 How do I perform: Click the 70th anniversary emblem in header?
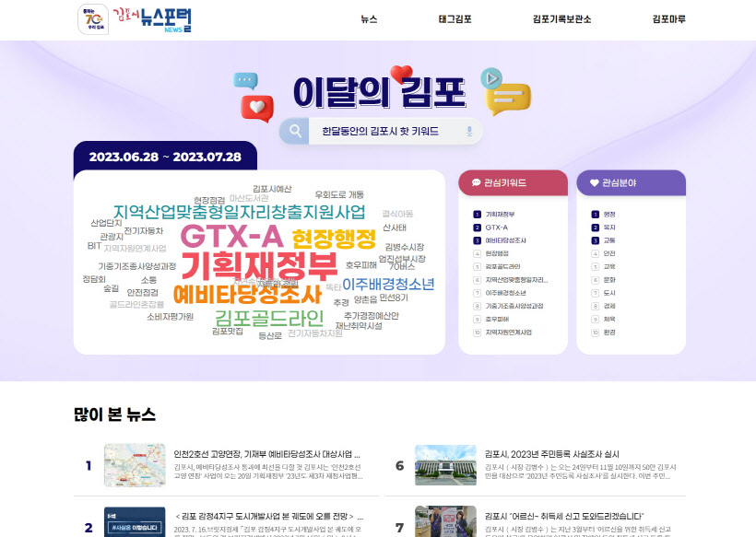coord(93,18)
